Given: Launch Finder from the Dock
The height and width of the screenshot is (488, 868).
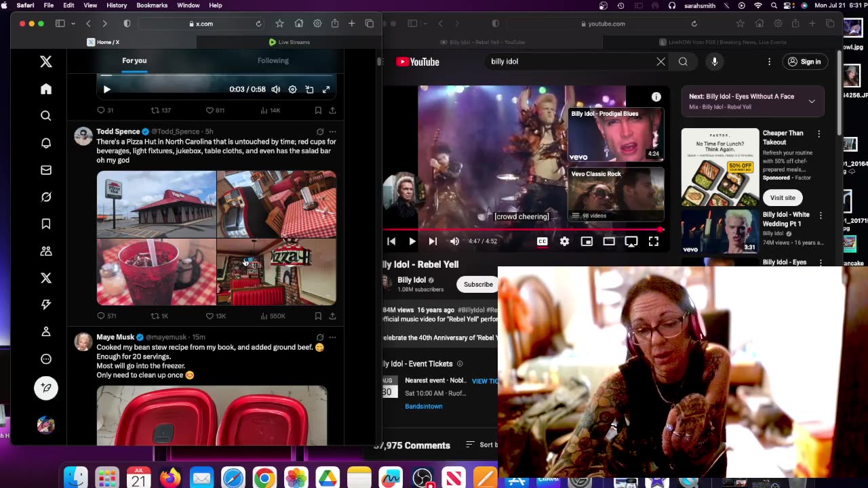Looking at the screenshot, I should click(76, 478).
